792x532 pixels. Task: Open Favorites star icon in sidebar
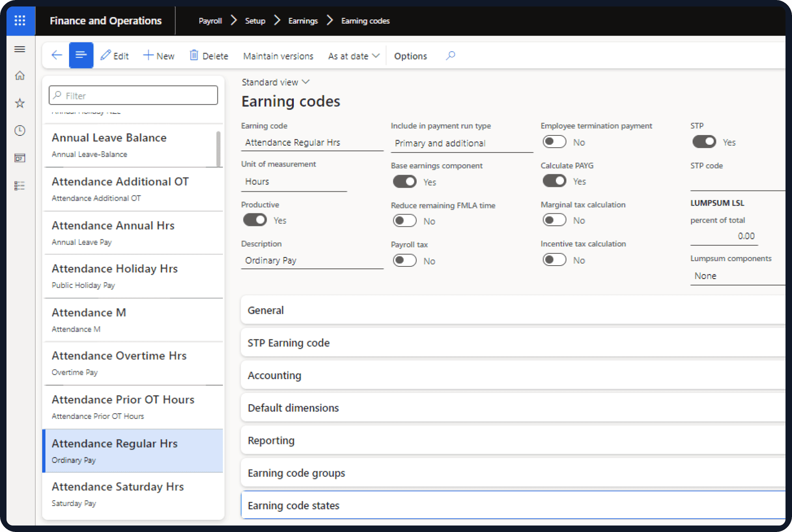[x=20, y=103]
